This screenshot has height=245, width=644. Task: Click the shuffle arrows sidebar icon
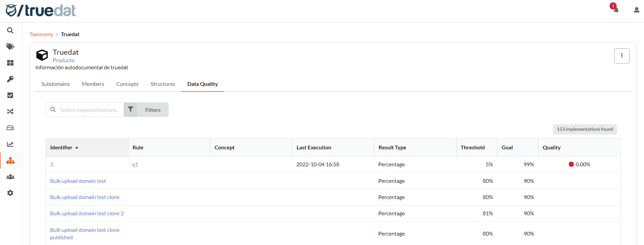tap(10, 112)
